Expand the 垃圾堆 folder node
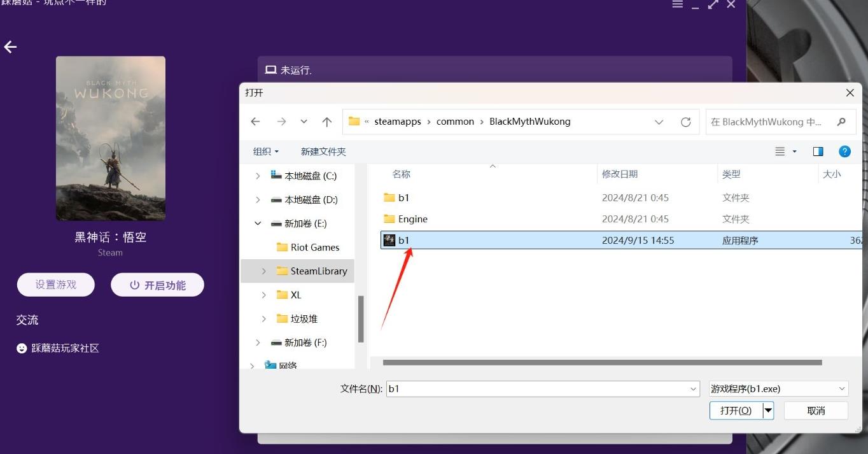 click(264, 318)
